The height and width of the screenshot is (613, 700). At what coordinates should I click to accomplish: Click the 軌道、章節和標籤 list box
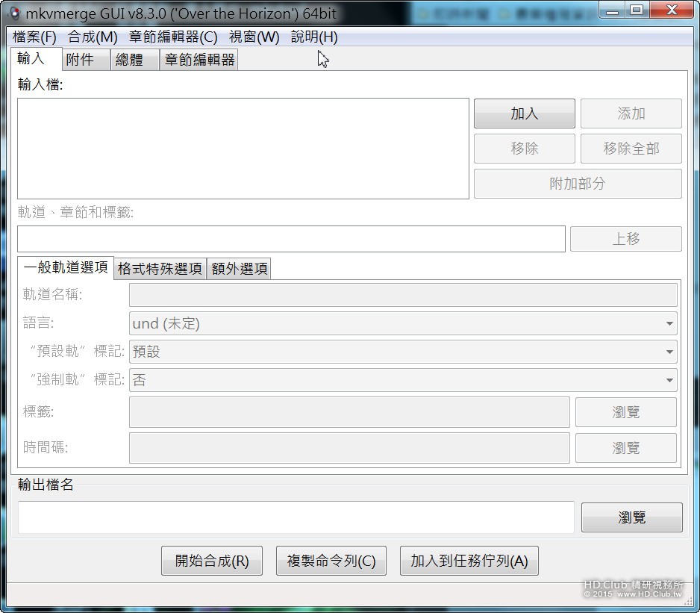(291, 239)
